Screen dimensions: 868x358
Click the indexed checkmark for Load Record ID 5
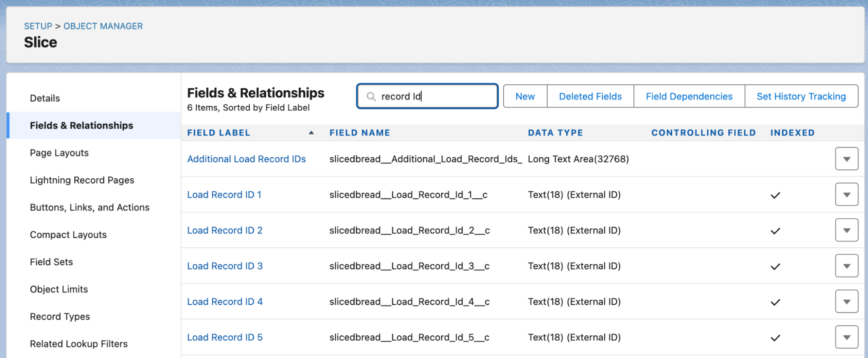[775, 338]
